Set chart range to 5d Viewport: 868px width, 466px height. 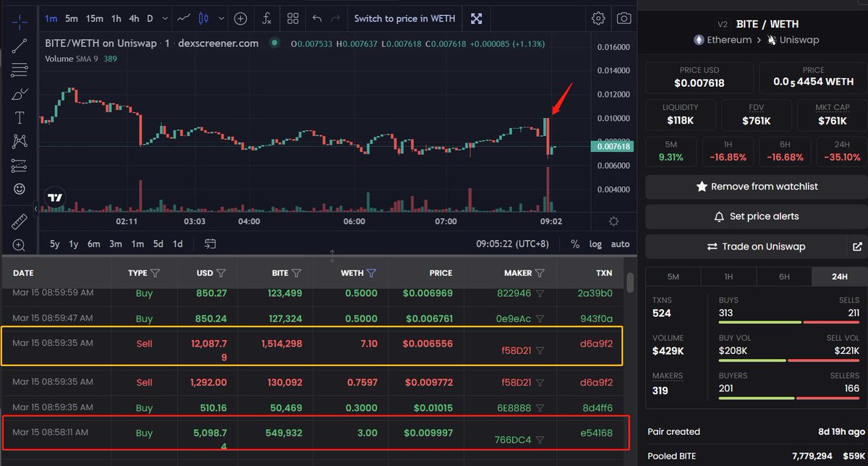coord(158,244)
